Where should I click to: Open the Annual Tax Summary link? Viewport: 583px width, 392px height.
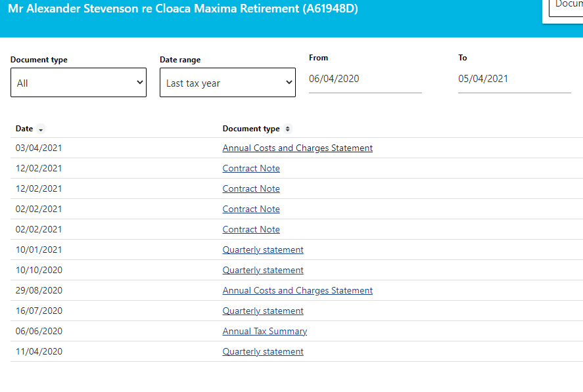(x=265, y=331)
